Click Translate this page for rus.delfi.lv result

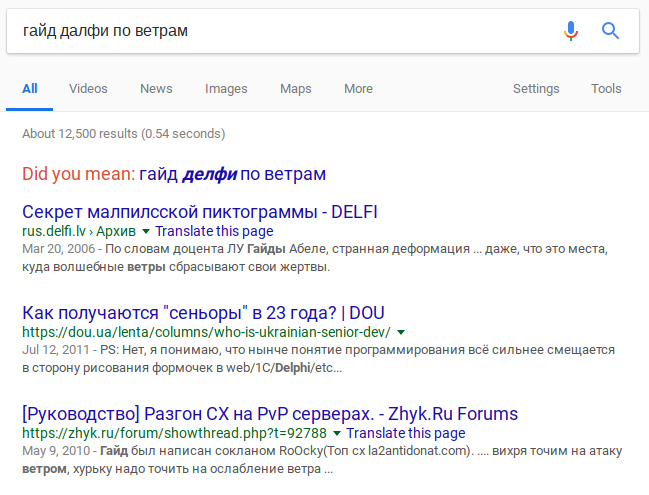click(214, 231)
